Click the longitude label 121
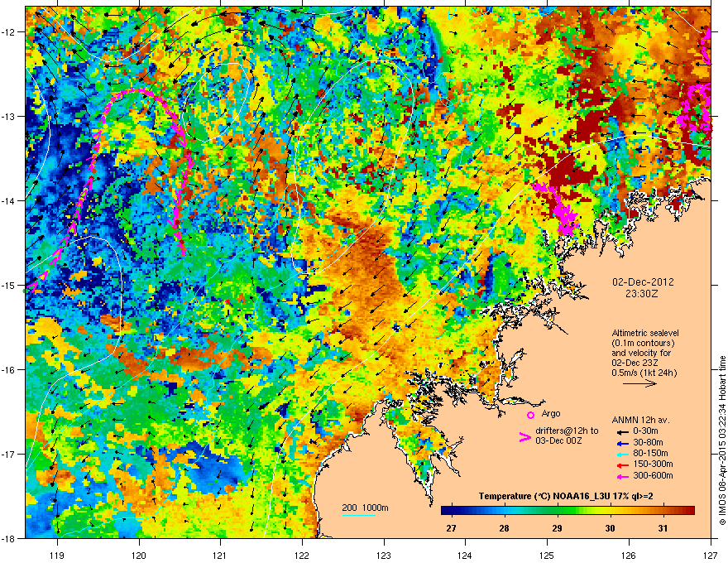This screenshot has height=563, width=728. (220, 556)
